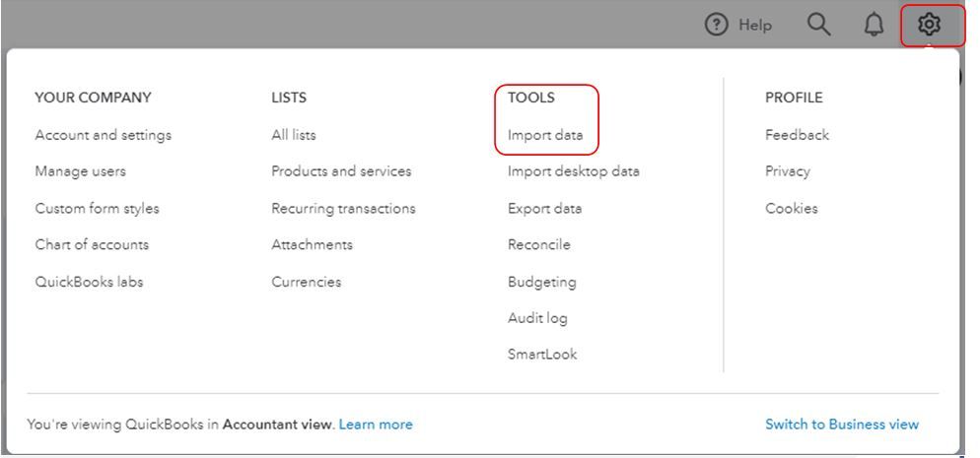Open Custom form styles

97,209
